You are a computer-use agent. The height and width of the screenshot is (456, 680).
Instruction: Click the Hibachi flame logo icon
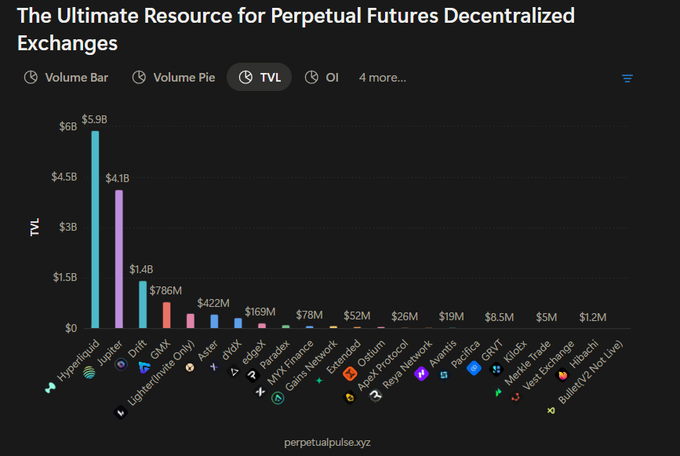point(562,375)
